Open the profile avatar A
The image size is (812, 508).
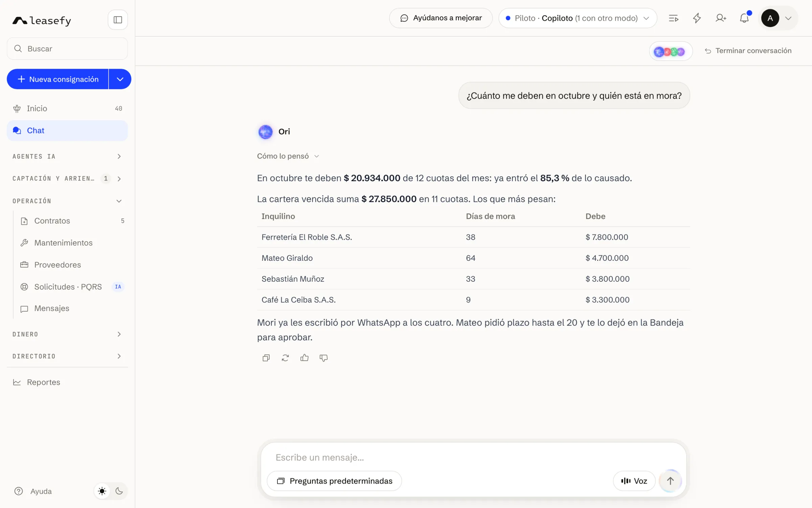[770, 18]
